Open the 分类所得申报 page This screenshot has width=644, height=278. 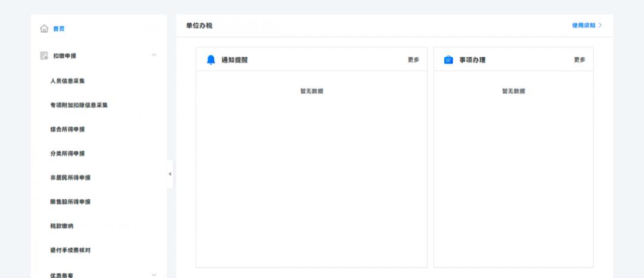67,154
